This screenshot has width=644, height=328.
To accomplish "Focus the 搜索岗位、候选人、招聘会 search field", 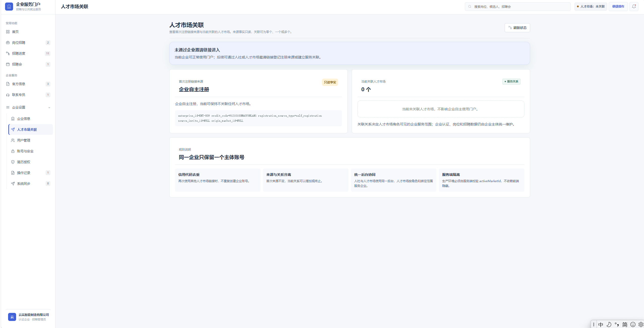I will point(518,7).
